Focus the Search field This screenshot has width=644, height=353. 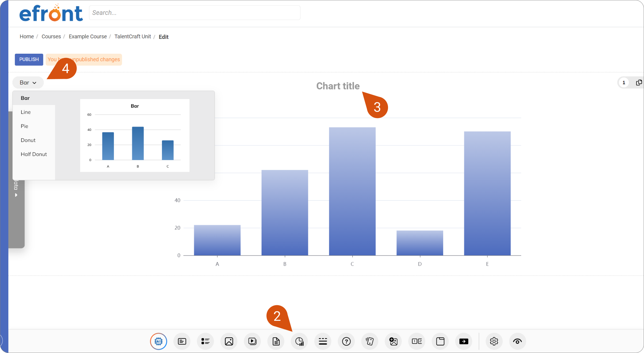tap(195, 13)
